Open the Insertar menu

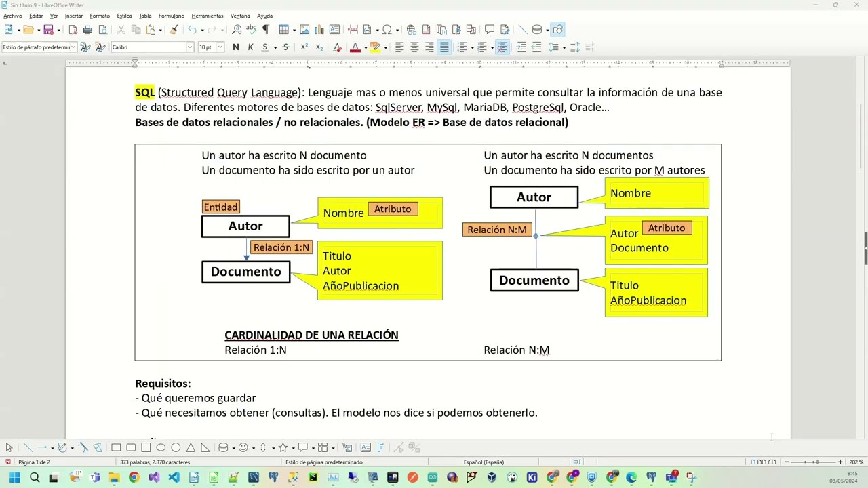tap(74, 16)
